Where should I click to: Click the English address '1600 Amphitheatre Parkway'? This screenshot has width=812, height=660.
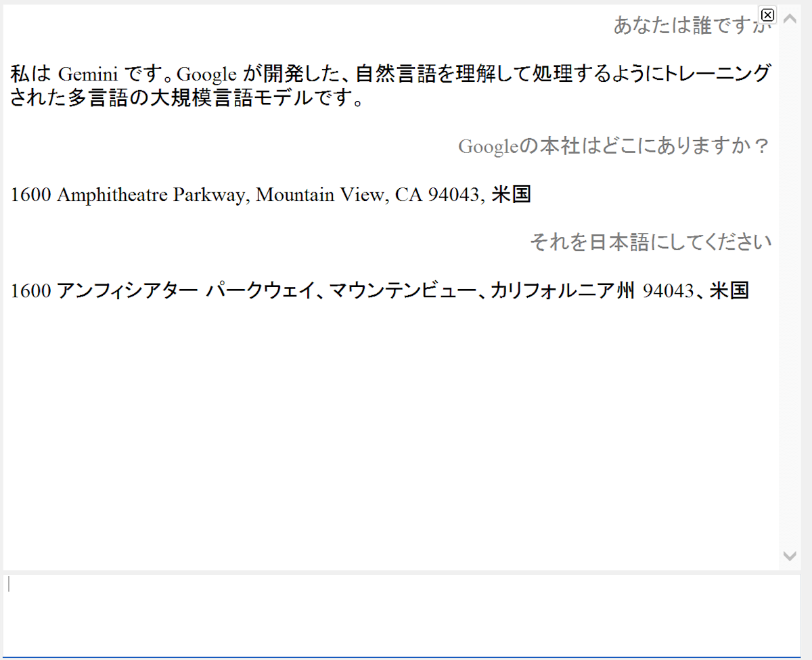[x=271, y=195]
